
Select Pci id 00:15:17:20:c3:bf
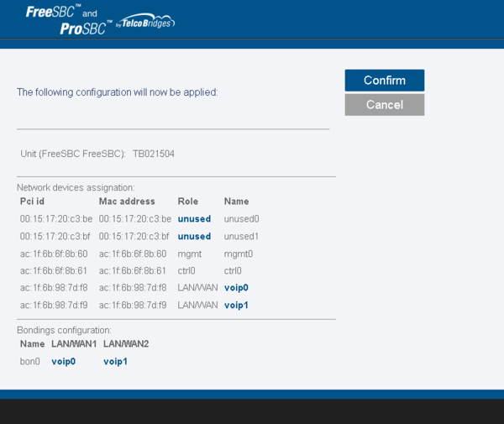[x=55, y=237]
